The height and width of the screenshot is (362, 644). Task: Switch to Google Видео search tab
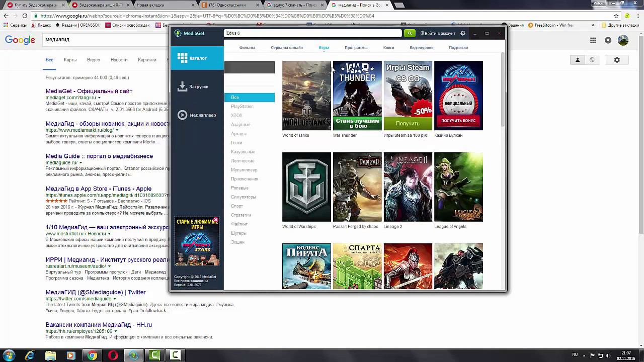click(x=94, y=60)
